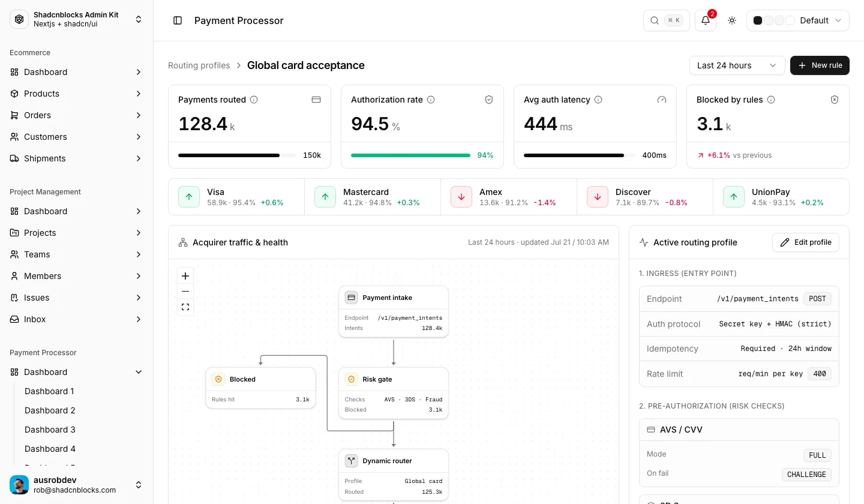The width and height of the screenshot is (864, 504).
Task: Select the Dynamic router node
Action: click(394, 475)
